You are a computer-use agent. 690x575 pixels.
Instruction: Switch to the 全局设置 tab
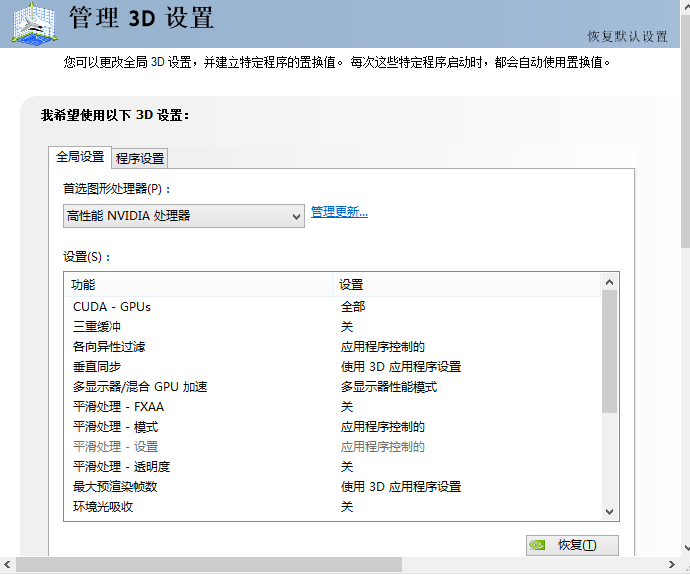click(x=80, y=157)
